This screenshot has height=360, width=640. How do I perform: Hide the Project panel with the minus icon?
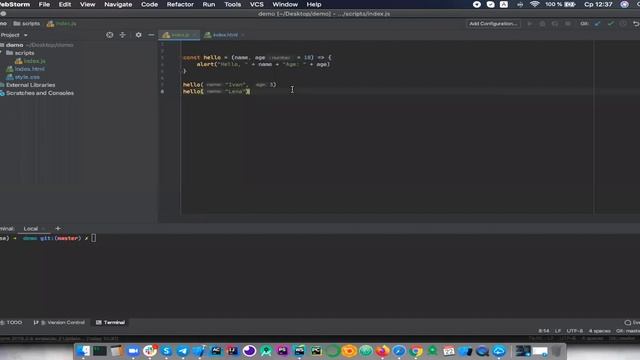pyautogui.click(x=151, y=35)
